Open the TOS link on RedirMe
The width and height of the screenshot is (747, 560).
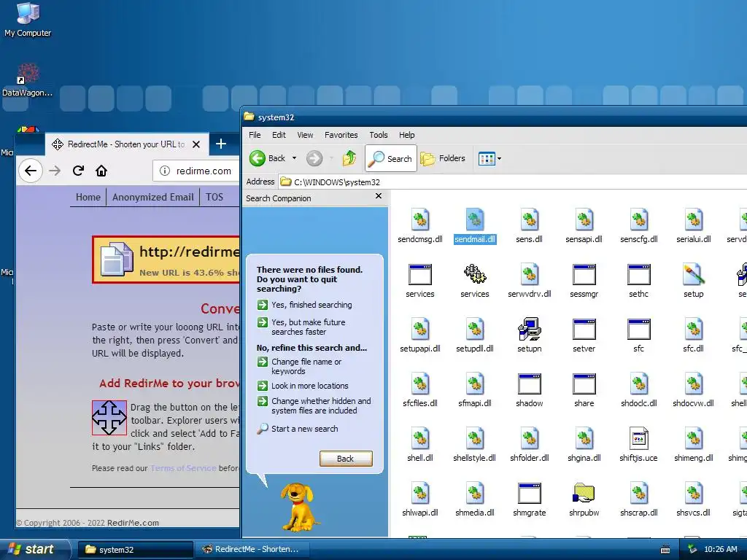pos(214,197)
